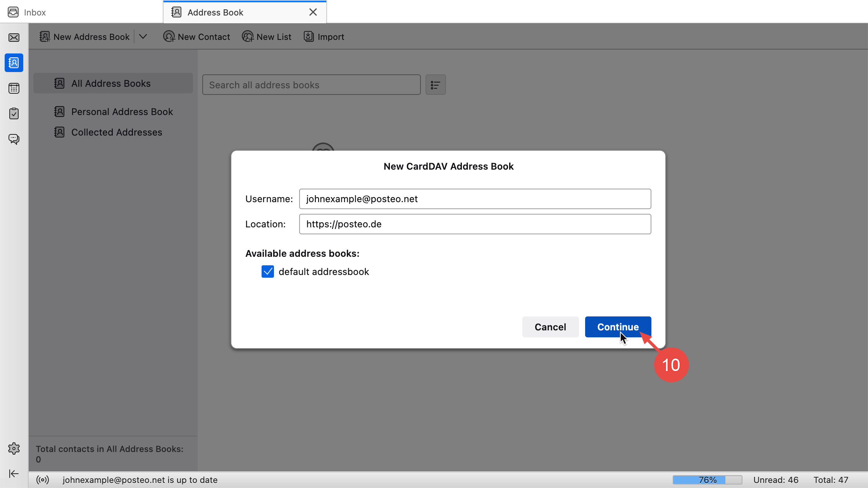The height and width of the screenshot is (488, 868).
Task: Open Settings gear icon
Action: pos(14,448)
